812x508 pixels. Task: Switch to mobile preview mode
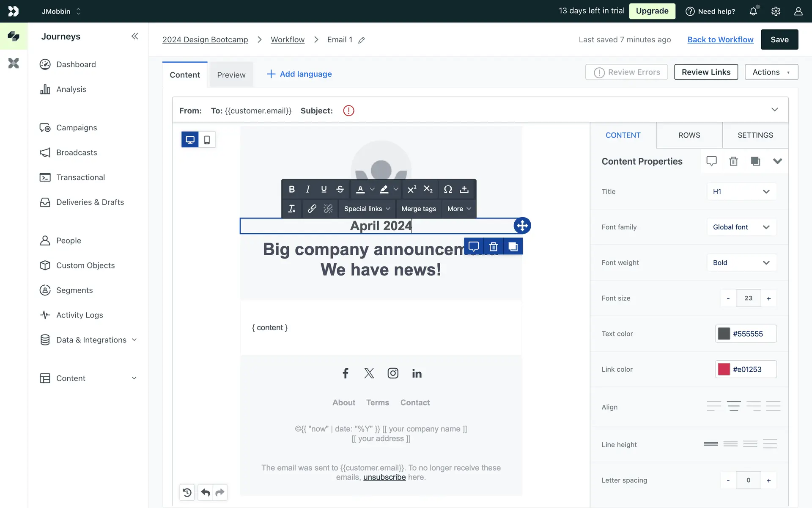point(207,140)
